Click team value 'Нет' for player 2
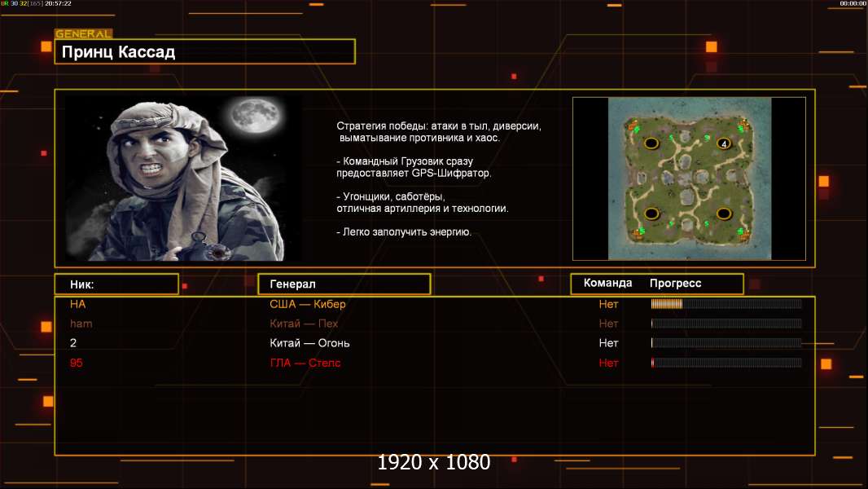 click(608, 343)
